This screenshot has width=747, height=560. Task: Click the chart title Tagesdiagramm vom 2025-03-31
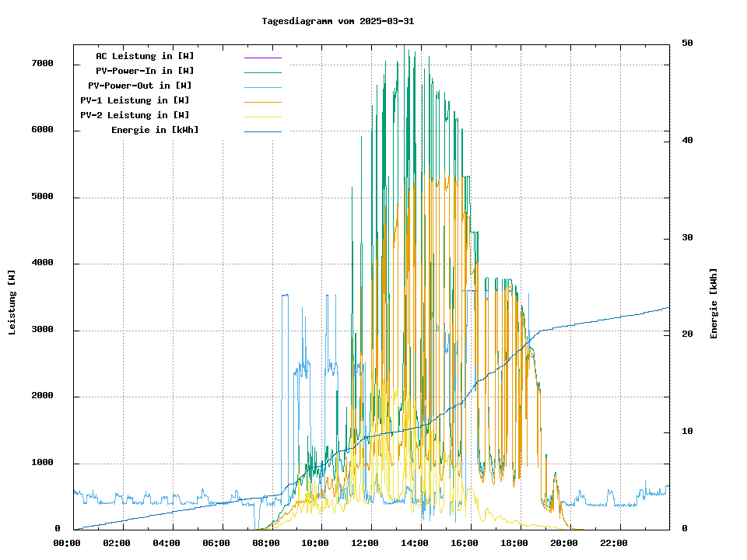point(338,21)
